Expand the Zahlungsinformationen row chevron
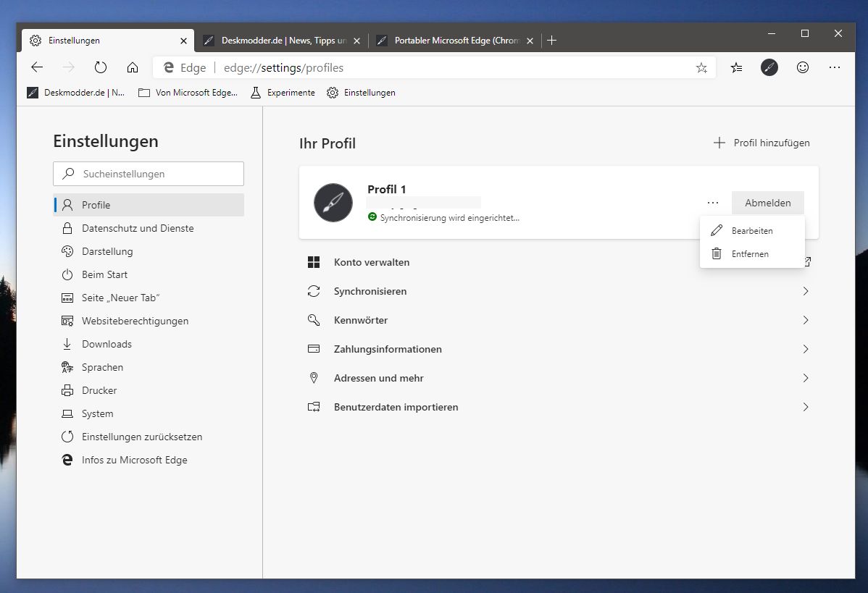The height and width of the screenshot is (593, 868). coord(806,349)
